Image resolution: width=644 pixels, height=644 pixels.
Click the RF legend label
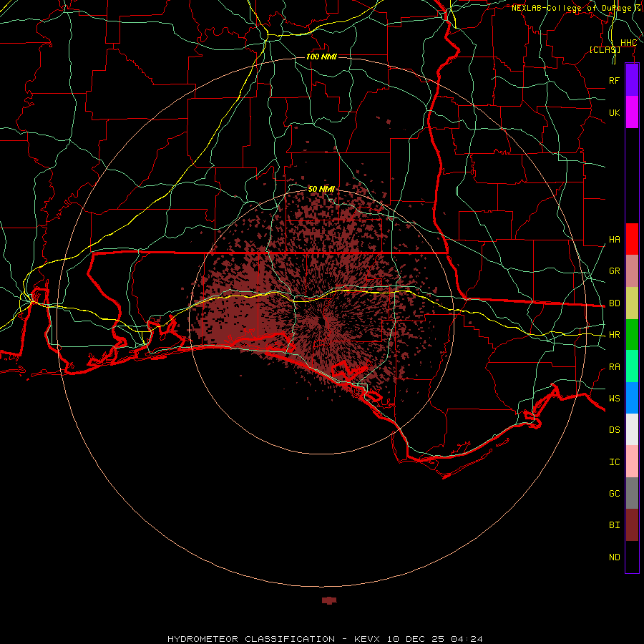614,80
